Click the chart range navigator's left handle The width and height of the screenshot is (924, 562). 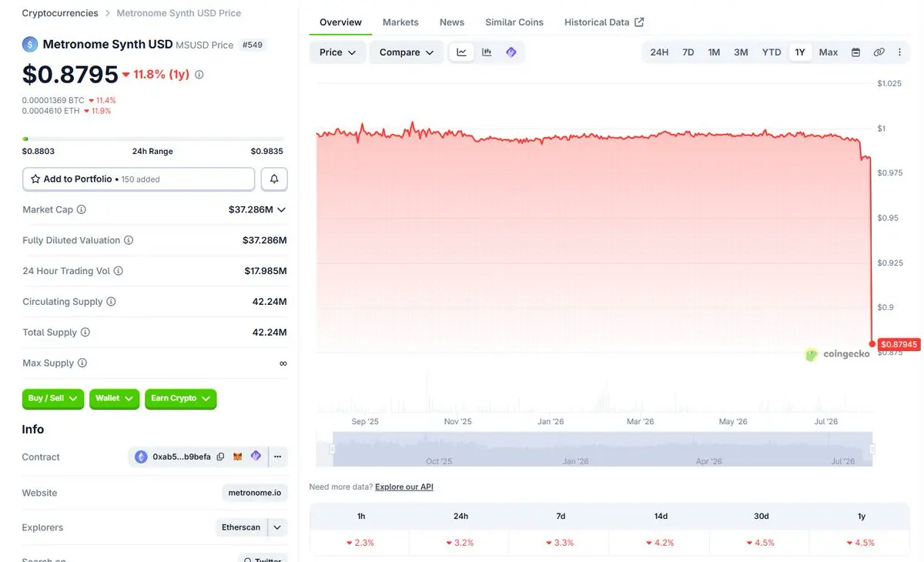(x=333, y=449)
